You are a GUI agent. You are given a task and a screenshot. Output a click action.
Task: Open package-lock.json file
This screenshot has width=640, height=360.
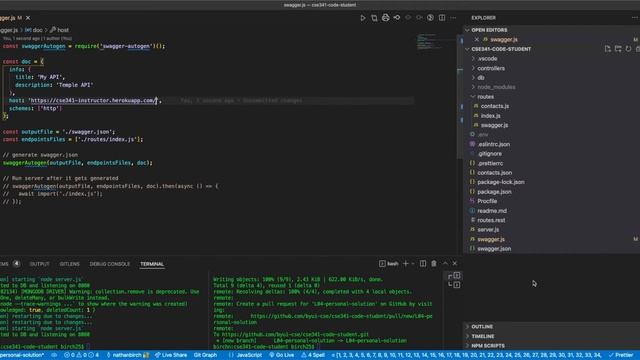point(501,182)
